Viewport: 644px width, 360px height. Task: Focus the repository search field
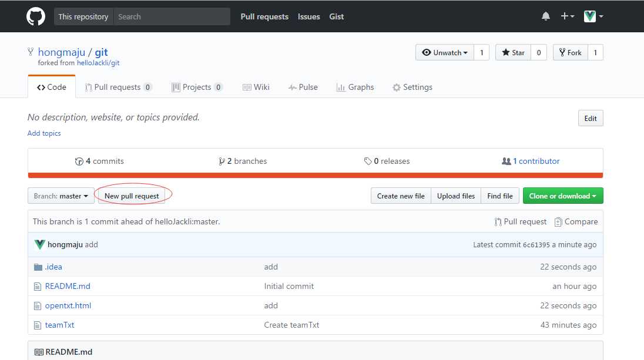click(x=172, y=16)
